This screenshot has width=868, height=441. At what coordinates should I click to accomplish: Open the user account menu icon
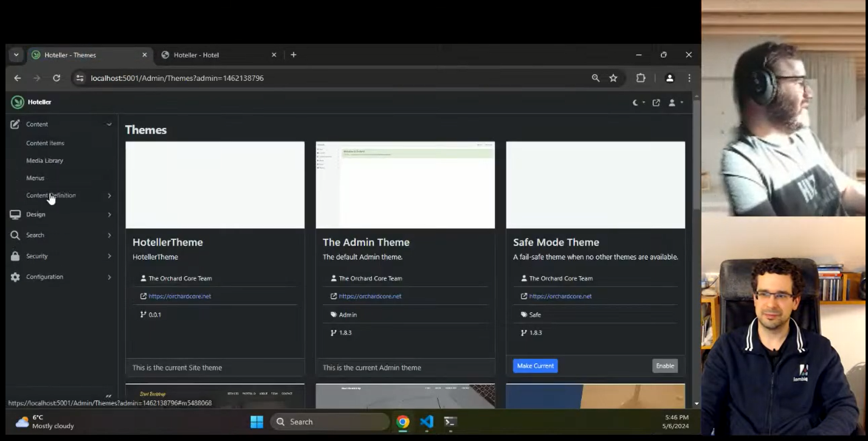[x=672, y=103]
